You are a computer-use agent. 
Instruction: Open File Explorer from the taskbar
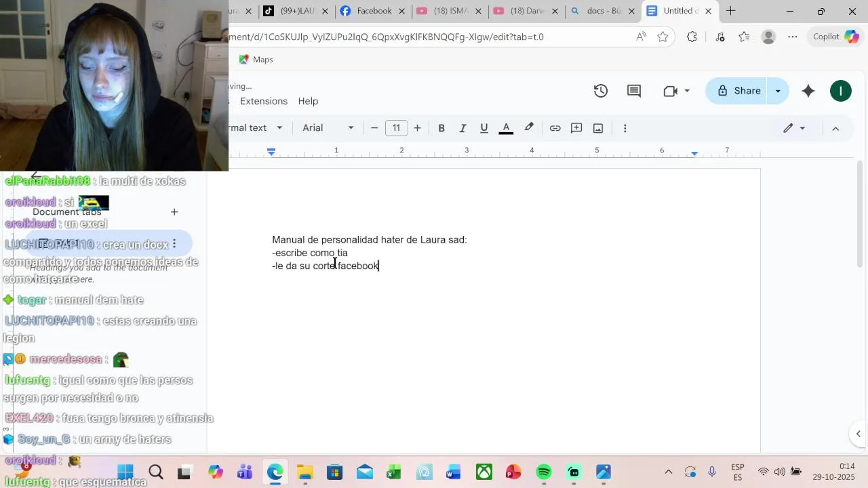click(x=304, y=472)
